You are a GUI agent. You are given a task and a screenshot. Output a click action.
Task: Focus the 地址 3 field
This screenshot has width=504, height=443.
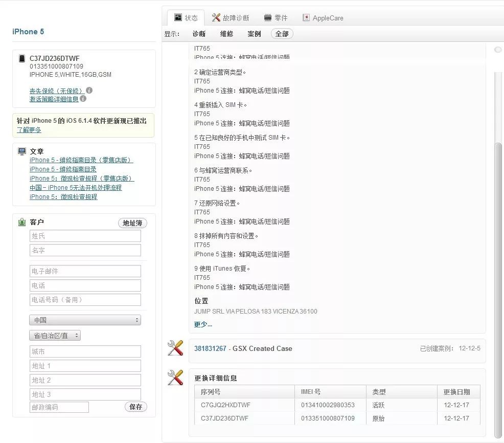coord(85,394)
